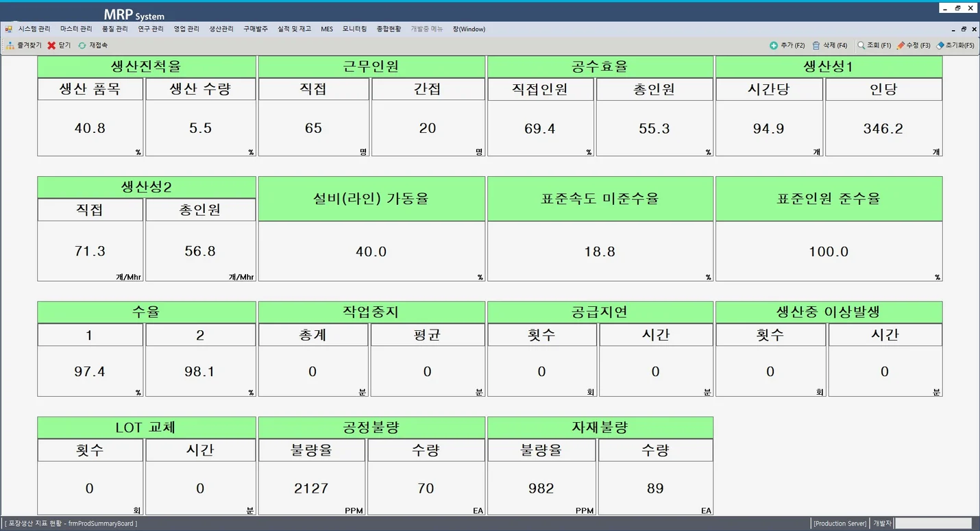Select the 표준인원 준수율 header
The image size is (980, 531).
829,199
